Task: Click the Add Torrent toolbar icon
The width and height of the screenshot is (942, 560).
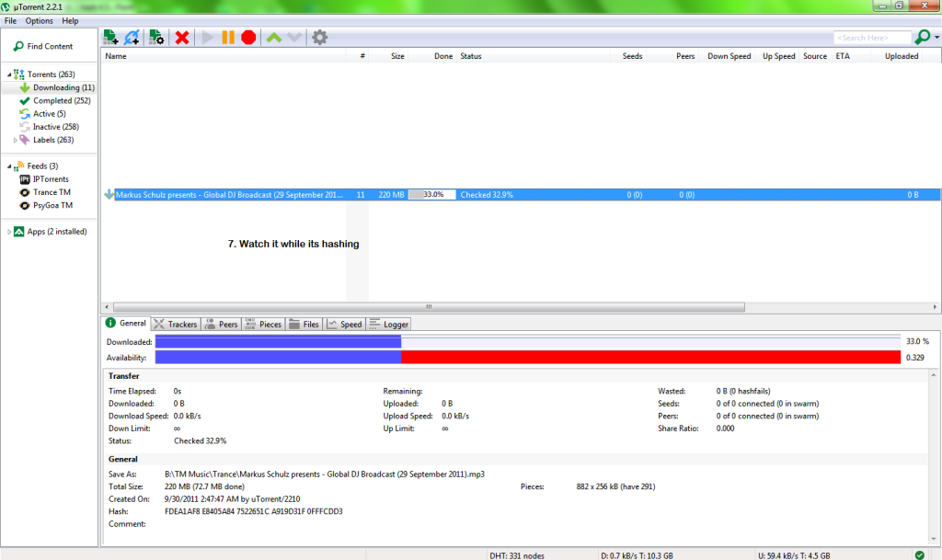Action: 110,37
